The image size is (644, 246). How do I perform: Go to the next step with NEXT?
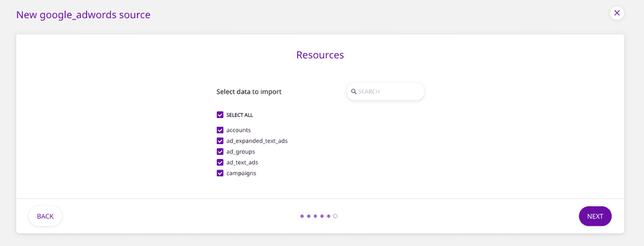pos(595,217)
